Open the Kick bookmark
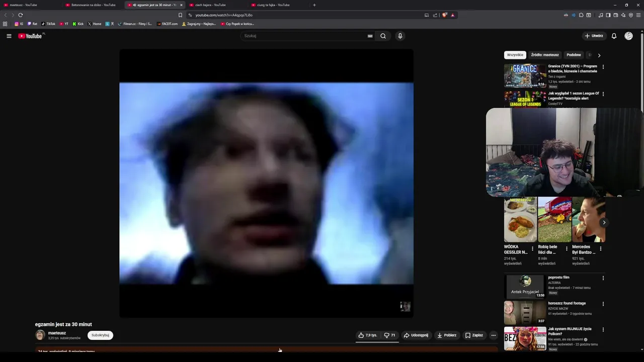This screenshot has height=362, width=644. [x=78, y=24]
